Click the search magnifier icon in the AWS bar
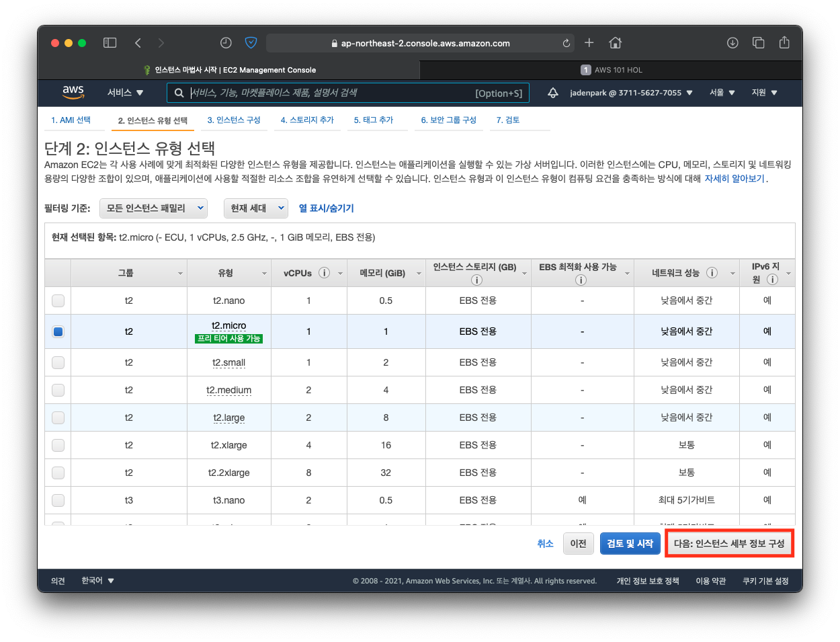This screenshot has height=642, width=840. tap(179, 93)
